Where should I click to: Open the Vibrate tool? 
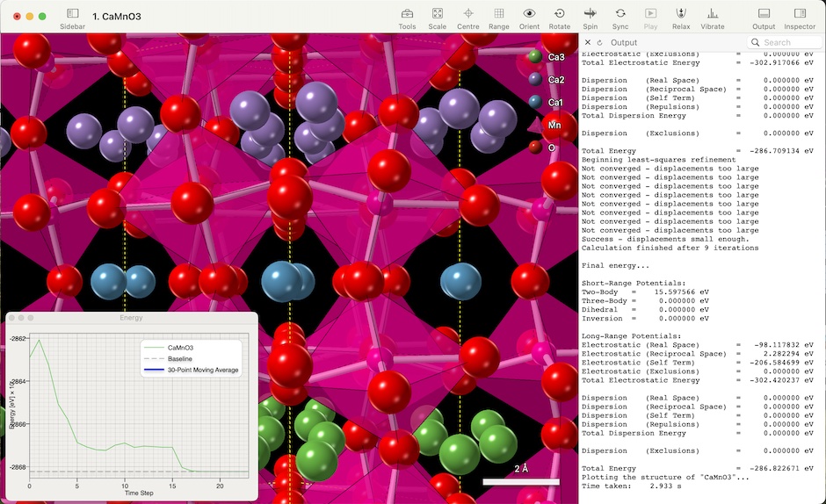(713, 14)
